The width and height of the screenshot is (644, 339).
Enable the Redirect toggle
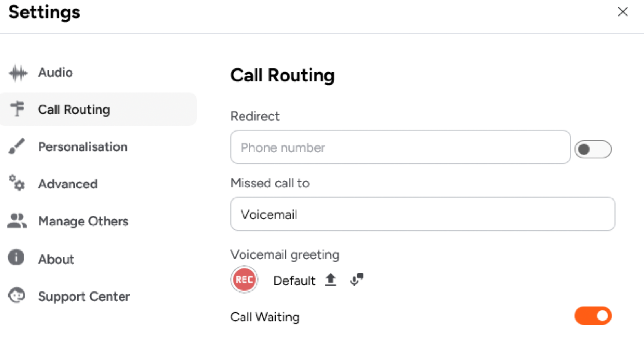coord(593,148)
